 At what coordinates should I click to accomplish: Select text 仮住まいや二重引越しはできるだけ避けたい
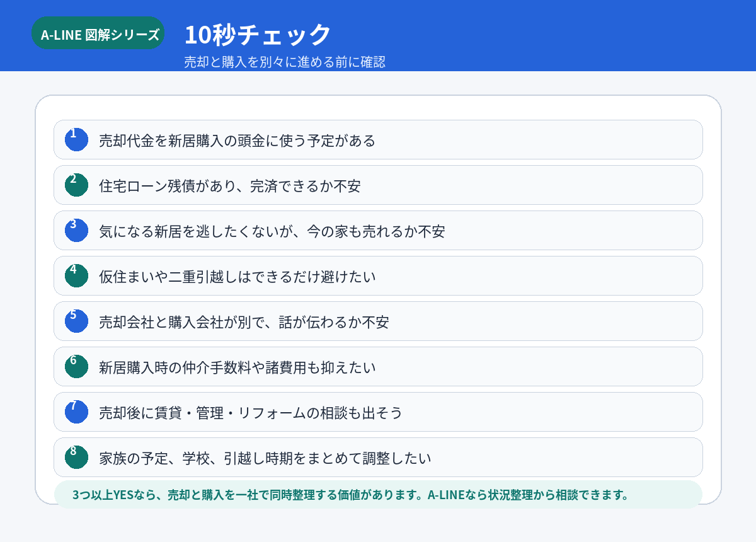point(237,277)
